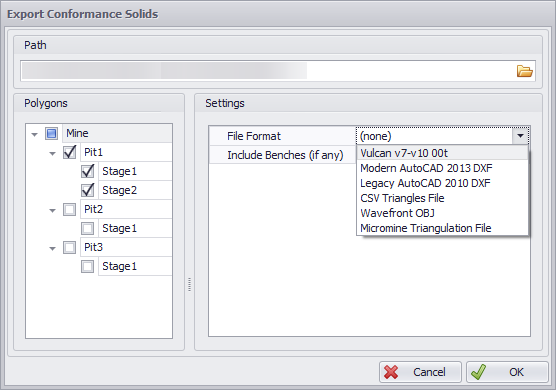Uncheck the Pit1 checkbox

pyautogui.click(x=69, y=152)
